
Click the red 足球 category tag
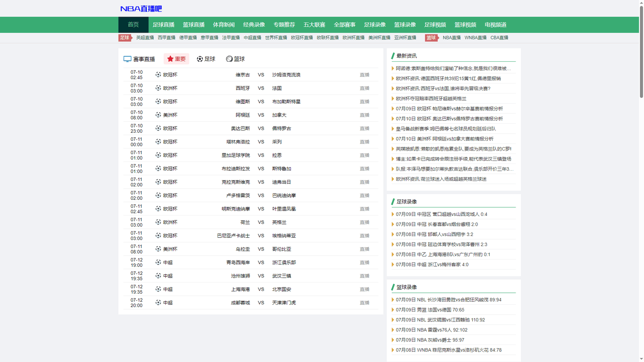pos(125,38)
